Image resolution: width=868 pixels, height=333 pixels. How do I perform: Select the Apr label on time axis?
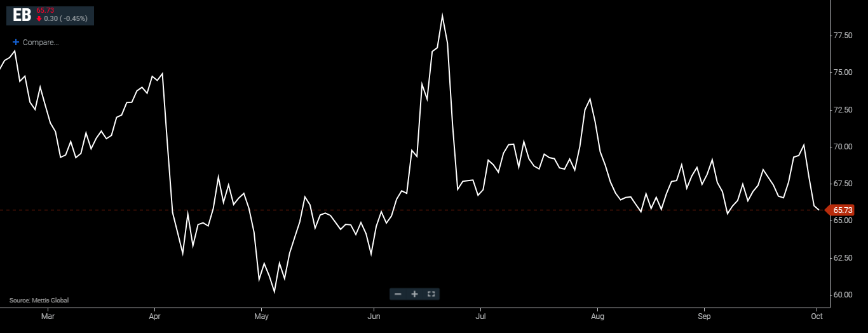point(154,316)
